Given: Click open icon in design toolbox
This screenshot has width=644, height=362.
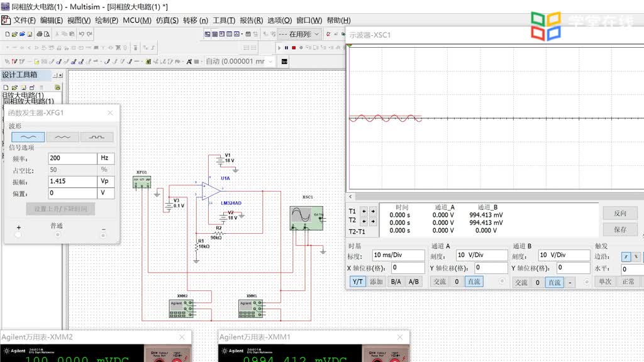Looking at the screenshot, I should point(14,87).
